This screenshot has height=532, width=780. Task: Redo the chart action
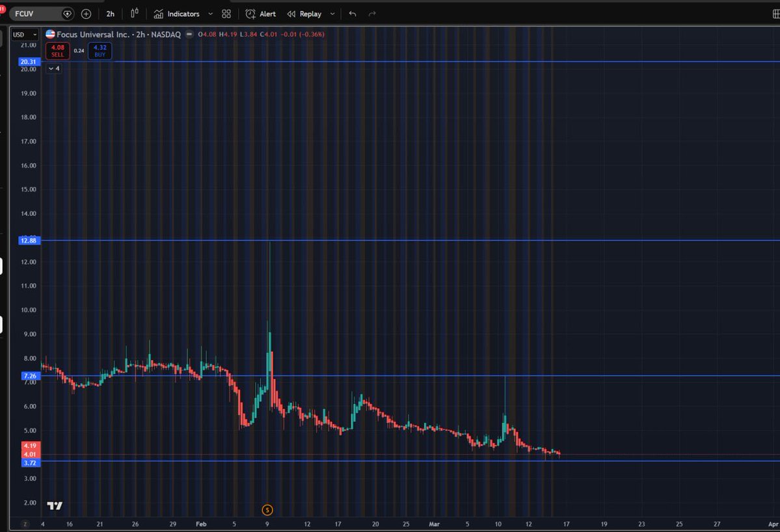371,14
